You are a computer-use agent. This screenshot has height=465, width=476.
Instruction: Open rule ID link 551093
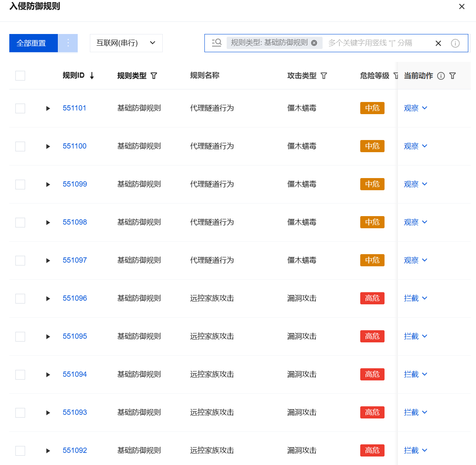(x=74, y=412)
